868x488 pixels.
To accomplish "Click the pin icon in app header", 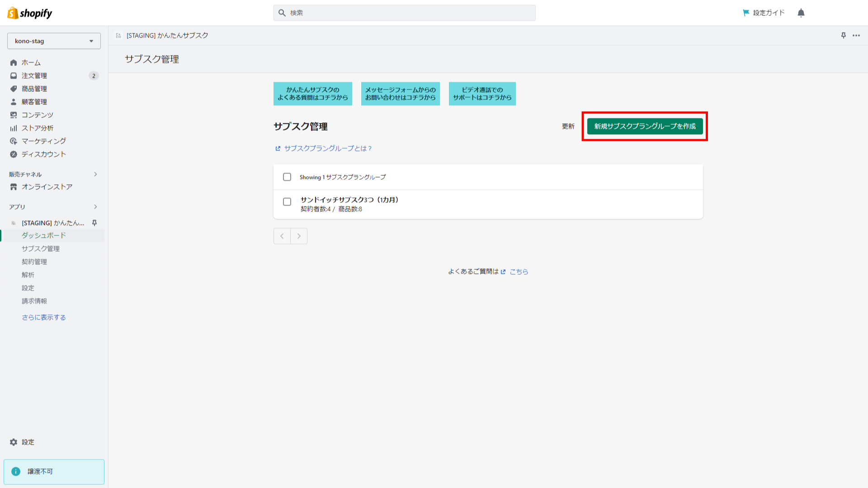I will pyautogui.click(x=843, y=35).
